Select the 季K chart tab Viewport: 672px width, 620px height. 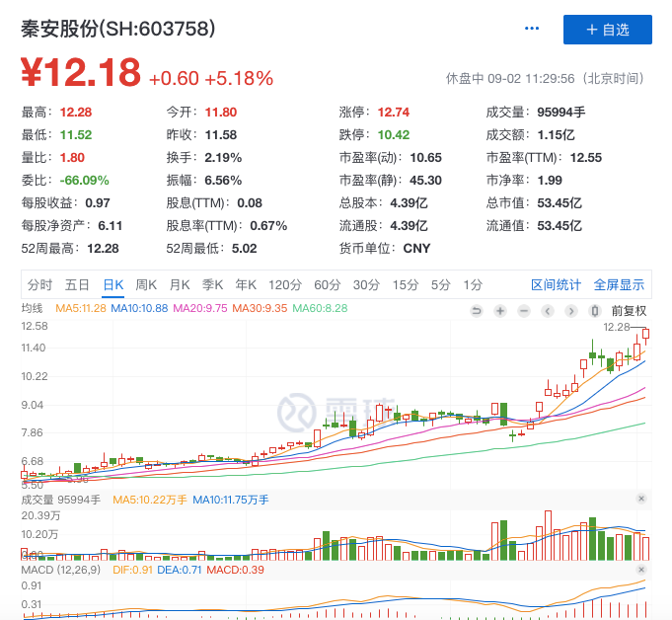coord(212,284)
